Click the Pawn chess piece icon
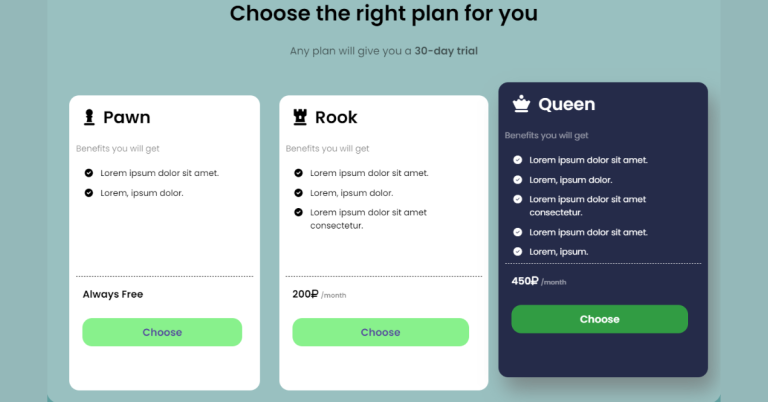Screen dimensions: 768x402 (89, 118)
